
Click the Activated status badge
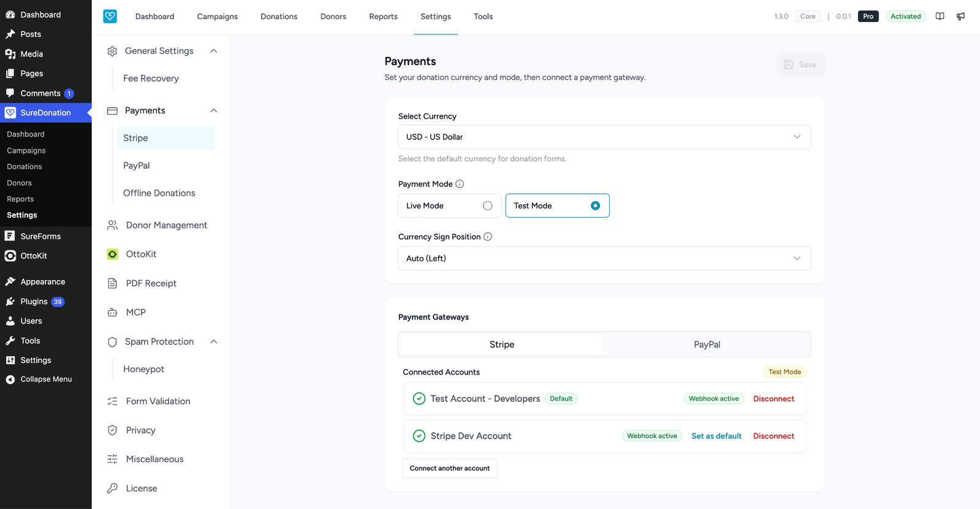pos(906,17)
